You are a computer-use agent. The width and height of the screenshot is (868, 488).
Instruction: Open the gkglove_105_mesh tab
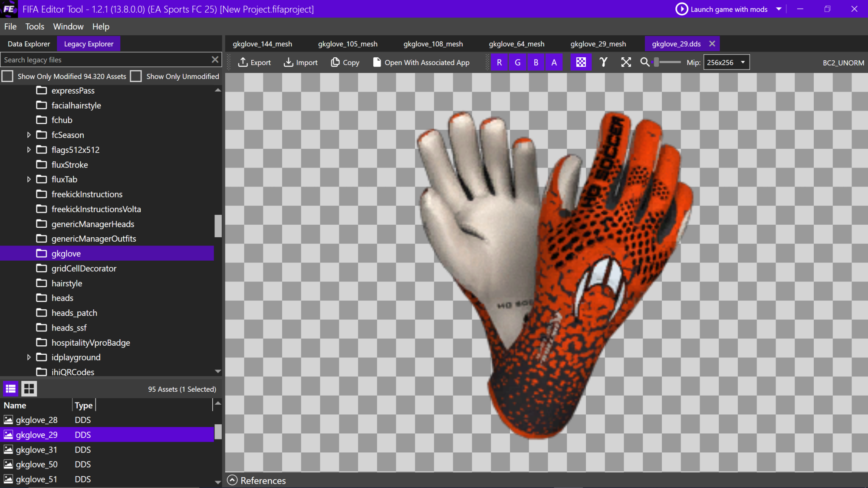click(x=348, y=44)
